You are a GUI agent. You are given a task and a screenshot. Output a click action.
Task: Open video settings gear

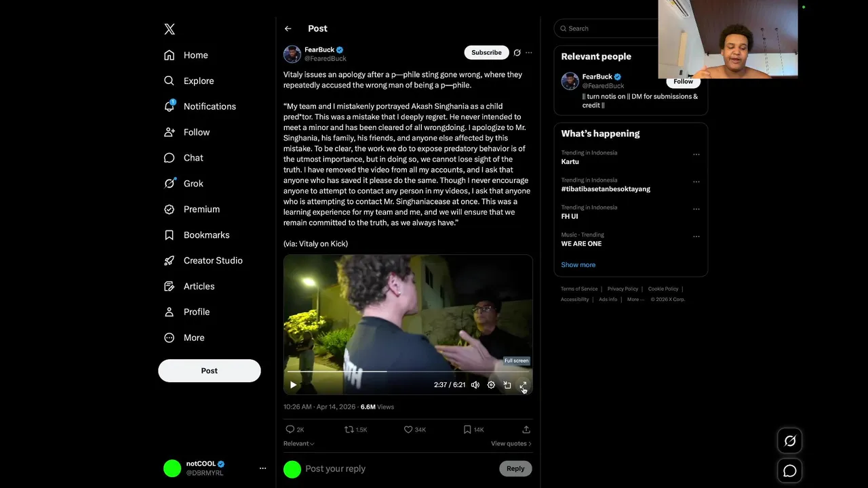point(491,385)
